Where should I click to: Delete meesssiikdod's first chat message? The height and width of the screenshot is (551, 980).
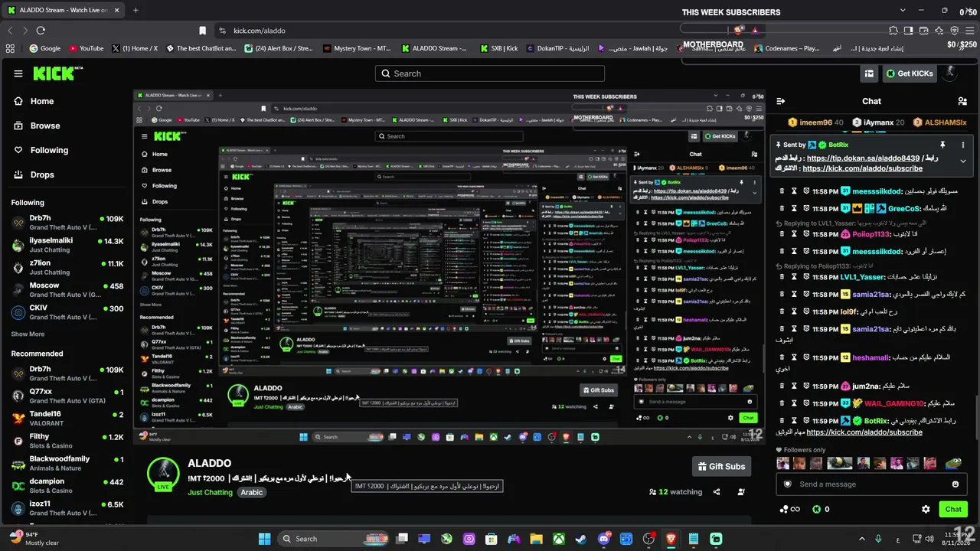pyautogui.click(x=782, y=191)
